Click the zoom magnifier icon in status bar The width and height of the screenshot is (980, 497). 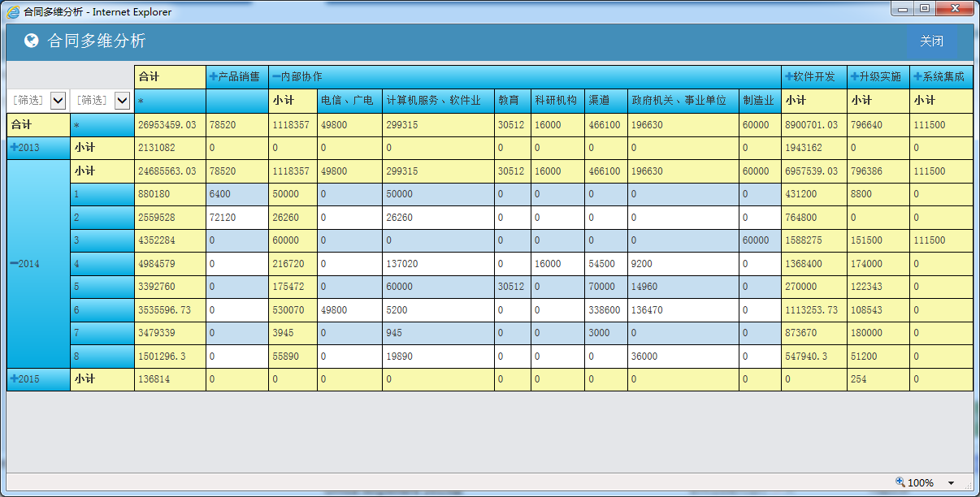900,482
